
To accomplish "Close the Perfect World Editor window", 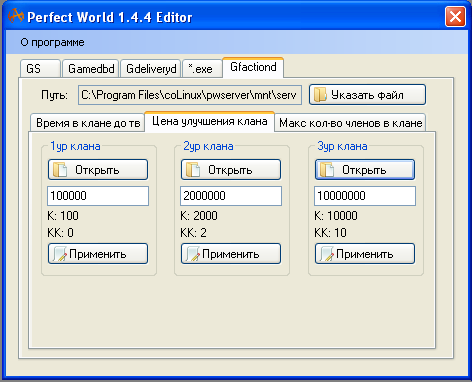I will click(455, 17).
